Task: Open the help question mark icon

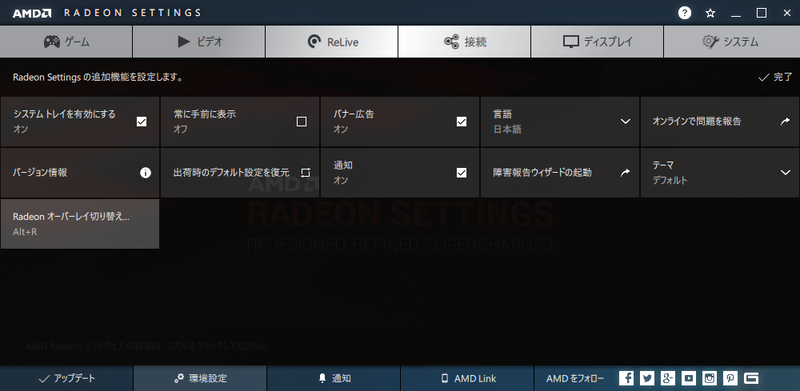Action: (685, 13)
